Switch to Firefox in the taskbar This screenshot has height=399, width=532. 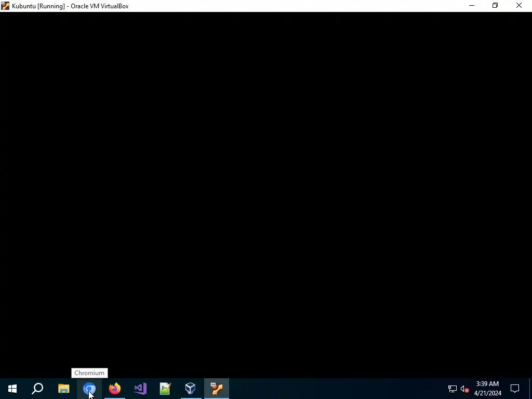115,389
